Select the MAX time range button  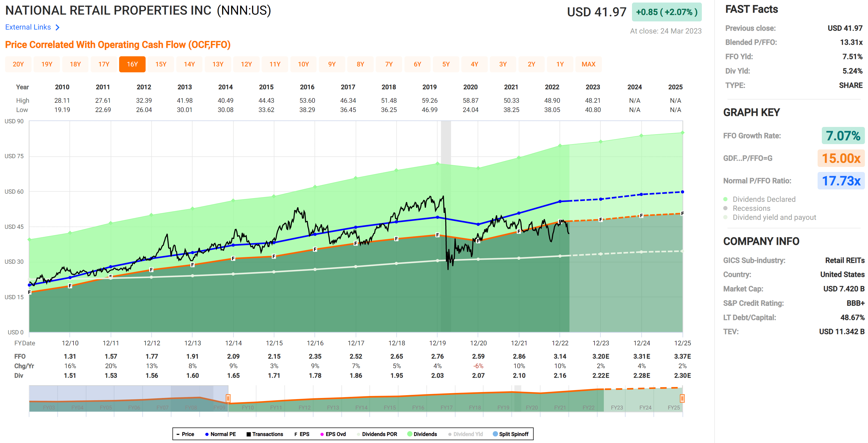[588, 64]
